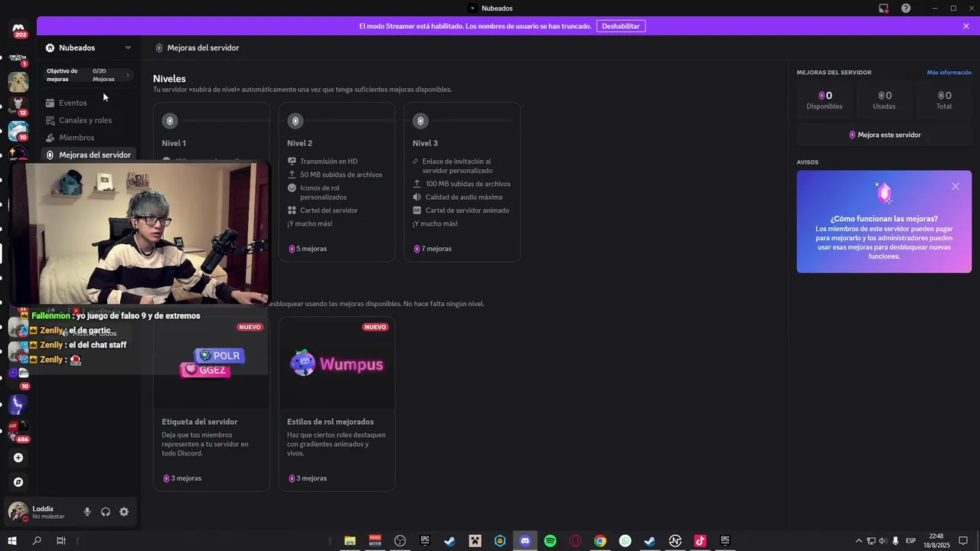Click the Nivel 2 boost gem icon
This screenshot has height=551, width=980.
[x=296, y=121]
